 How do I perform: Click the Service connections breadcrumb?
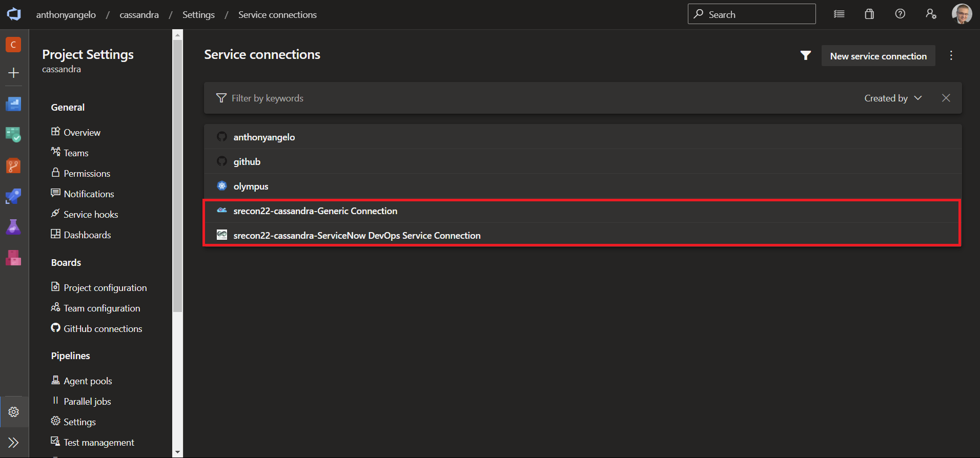pos(277,15)
